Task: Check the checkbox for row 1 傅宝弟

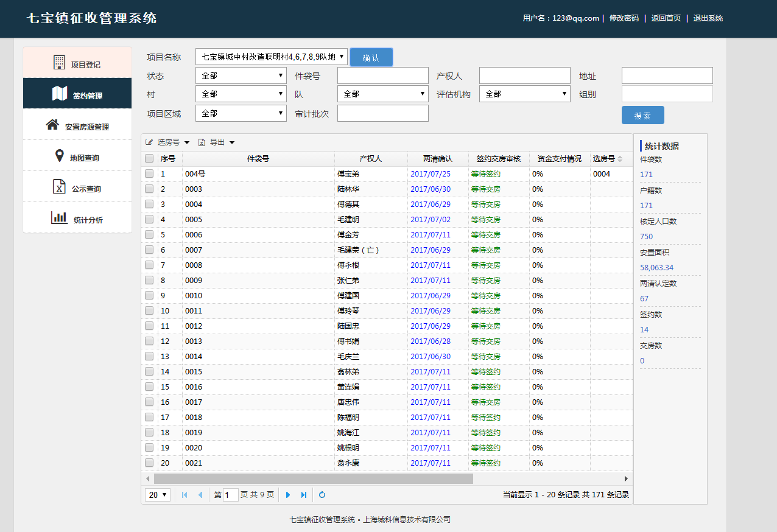Action: (x=149, y=174)
